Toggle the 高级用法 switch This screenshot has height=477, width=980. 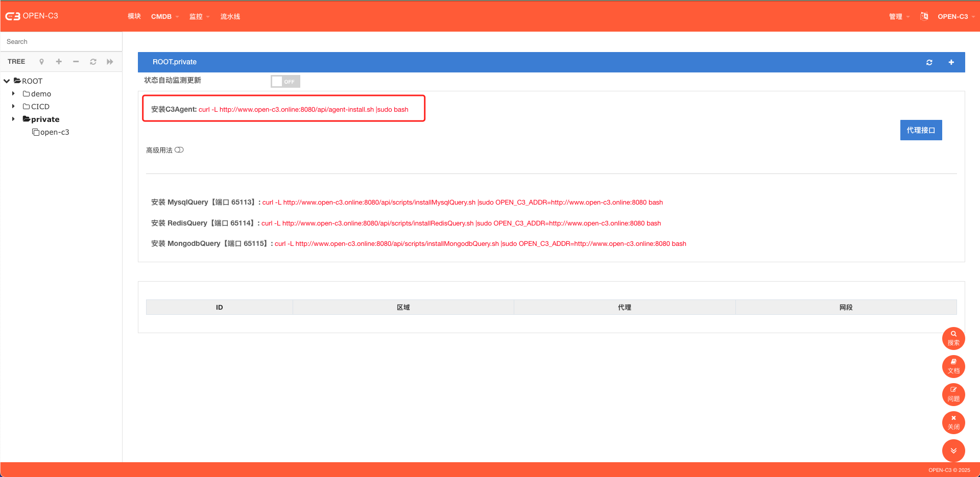(x=179, y=150)
